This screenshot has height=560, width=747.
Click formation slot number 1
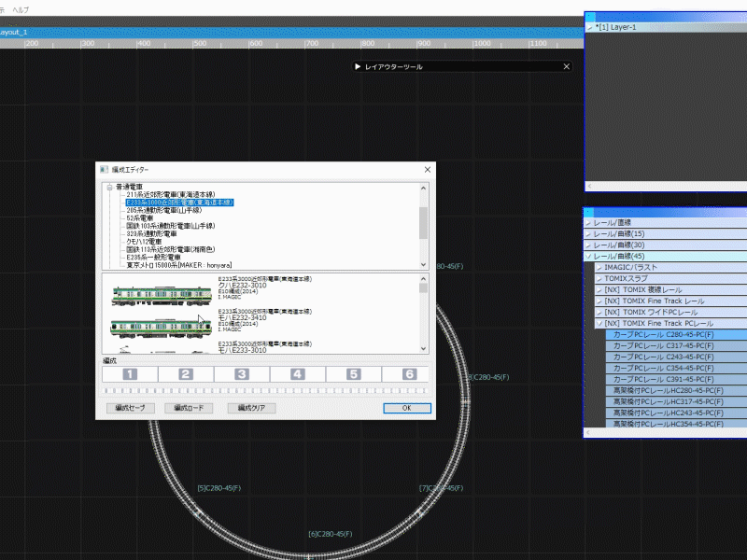[130, 374]
